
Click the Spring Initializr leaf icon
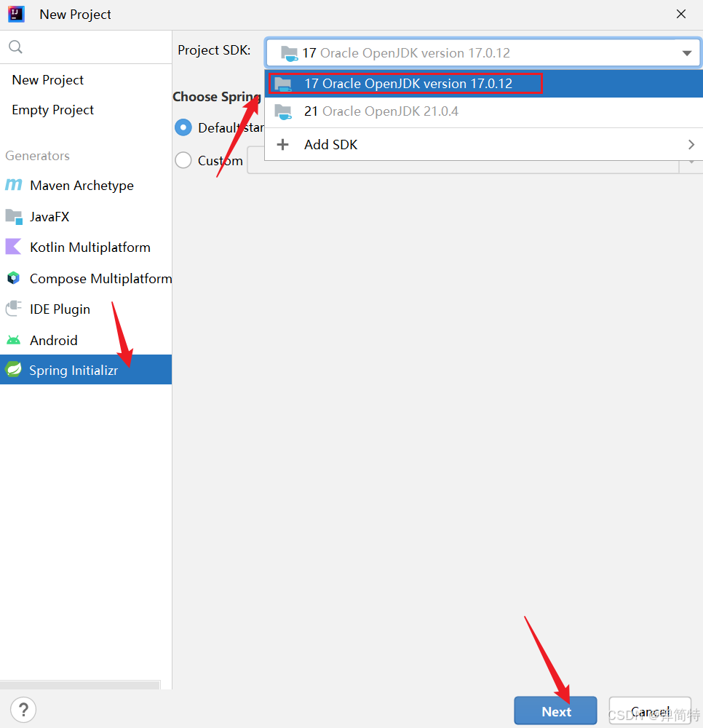click(x=13, y=370)
